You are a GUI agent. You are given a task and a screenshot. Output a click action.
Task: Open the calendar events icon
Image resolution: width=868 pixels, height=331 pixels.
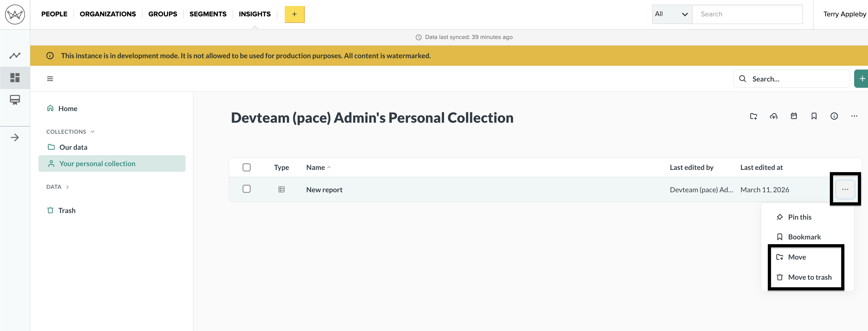(x=794, y=116)
